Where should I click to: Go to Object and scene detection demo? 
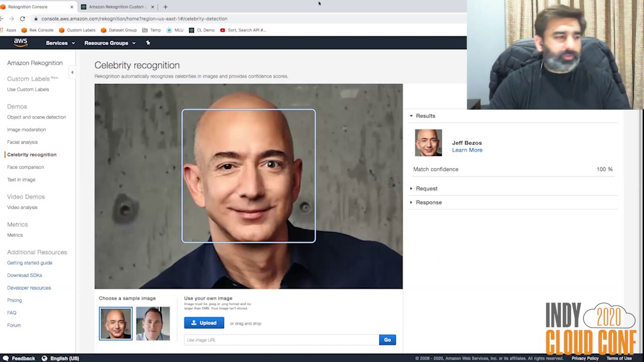[x=36, y=117]
